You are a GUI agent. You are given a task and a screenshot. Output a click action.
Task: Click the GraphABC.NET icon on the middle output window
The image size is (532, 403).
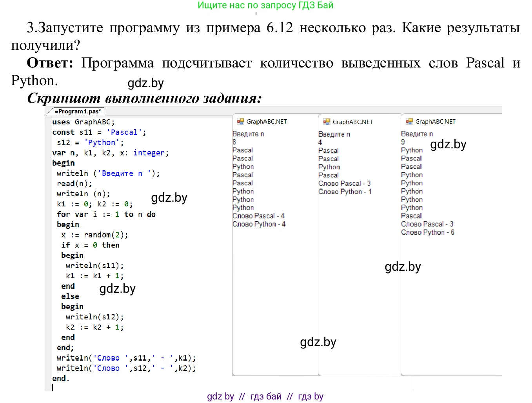(x=327, y=122)
